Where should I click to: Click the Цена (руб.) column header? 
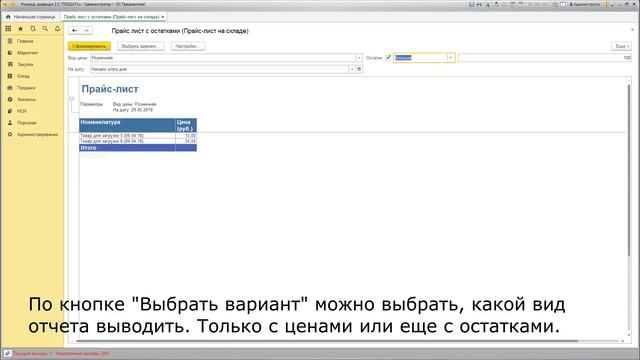(x=186, y=125)
